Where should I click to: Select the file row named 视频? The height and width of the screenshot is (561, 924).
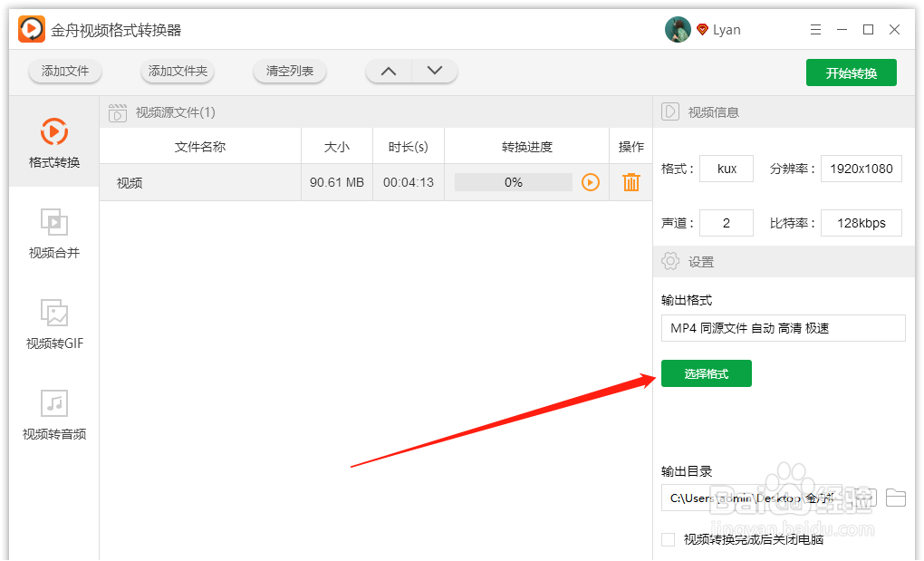click(x=376, y=182)
